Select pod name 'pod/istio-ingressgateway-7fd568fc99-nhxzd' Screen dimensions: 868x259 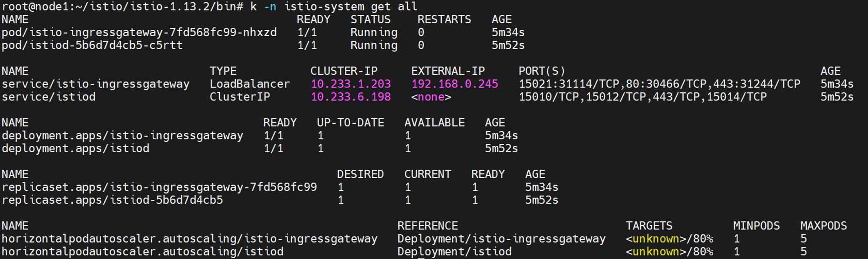point(139,33)
